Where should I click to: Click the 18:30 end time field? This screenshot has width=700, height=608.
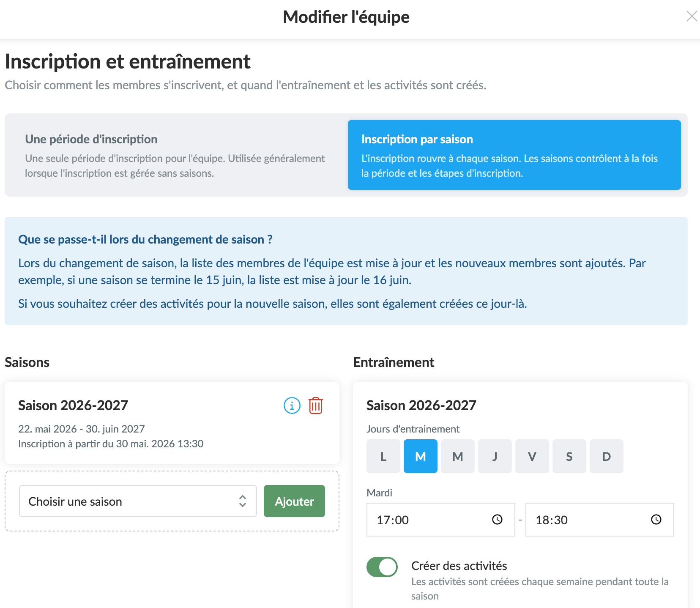[x=599, y=520]
